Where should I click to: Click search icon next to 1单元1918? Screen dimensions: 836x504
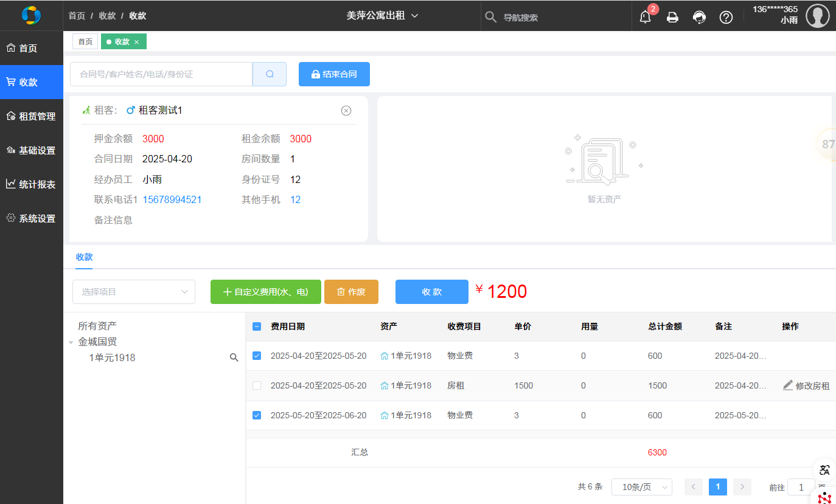click(x=234, y=358)
